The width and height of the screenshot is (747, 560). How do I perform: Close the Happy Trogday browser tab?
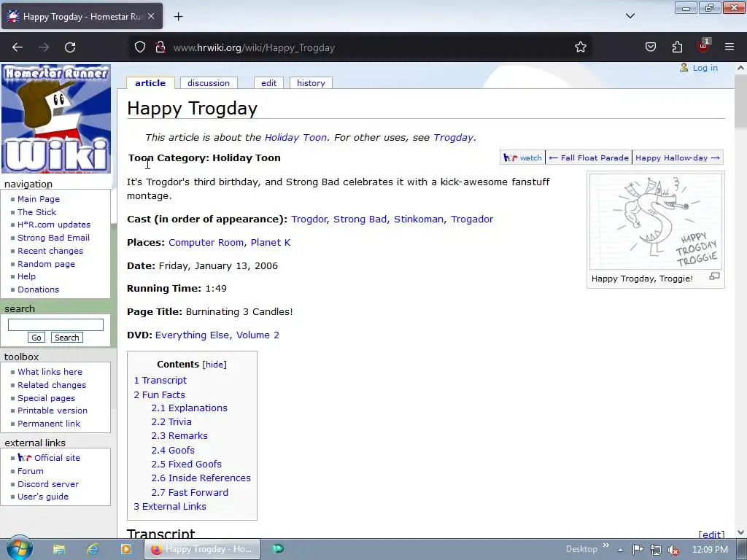pyautogui.click(x=151, y=16)
